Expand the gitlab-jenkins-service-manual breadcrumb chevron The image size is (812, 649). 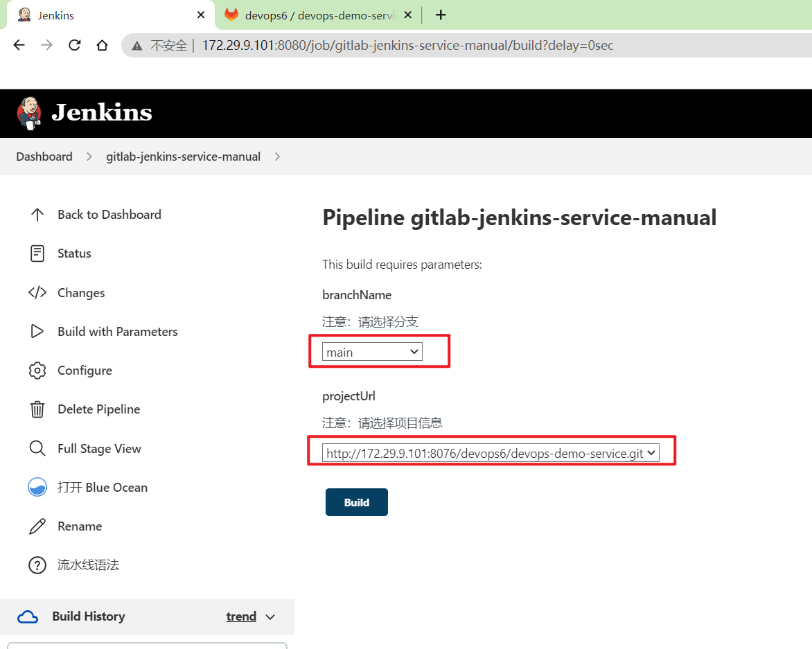click(x=278, y=157)
